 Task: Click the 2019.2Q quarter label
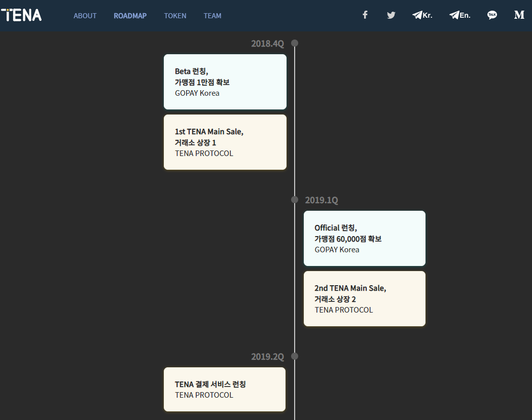coord(267,357)
